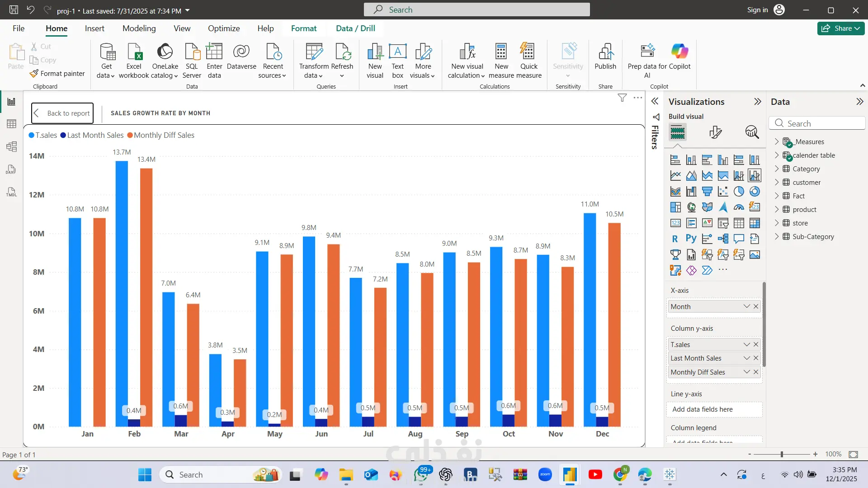Choose the Python visual icon
Image resolution: width=868 pixels, height=488 pixels.
pyautogui.click(x=691, y=239)
